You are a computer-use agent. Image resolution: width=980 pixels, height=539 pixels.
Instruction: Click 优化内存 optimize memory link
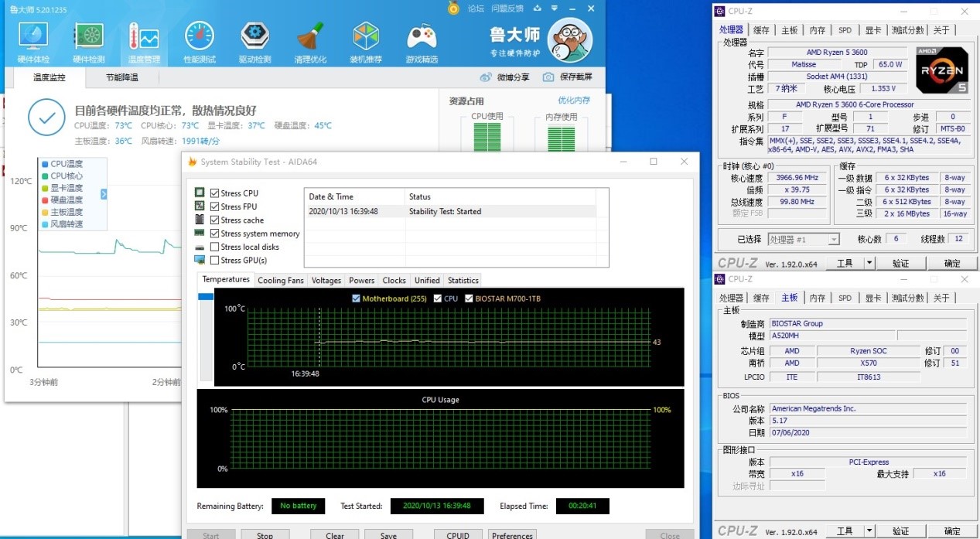tap(574, 101)
